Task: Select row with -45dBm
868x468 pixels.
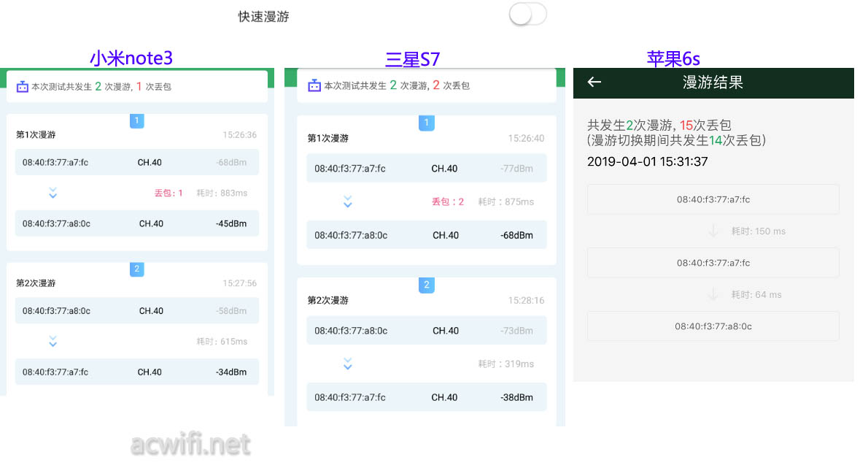Action: (x=136, y=223)
